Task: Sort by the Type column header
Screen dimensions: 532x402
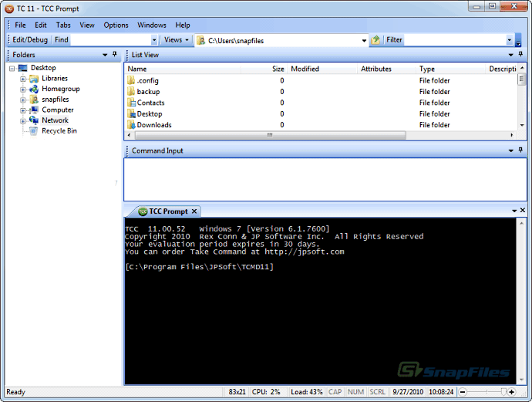Action: (451, 69)
